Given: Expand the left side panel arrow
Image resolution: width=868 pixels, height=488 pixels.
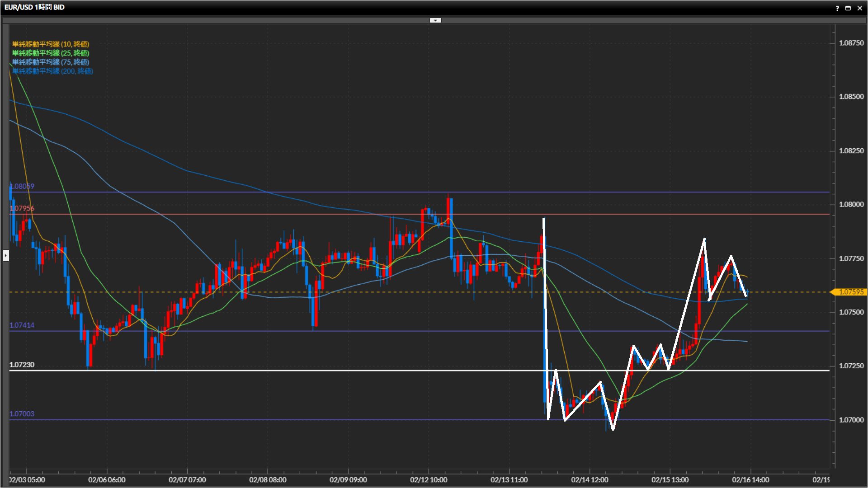Looking at the screenshot, I should click(x=5, y=255).
